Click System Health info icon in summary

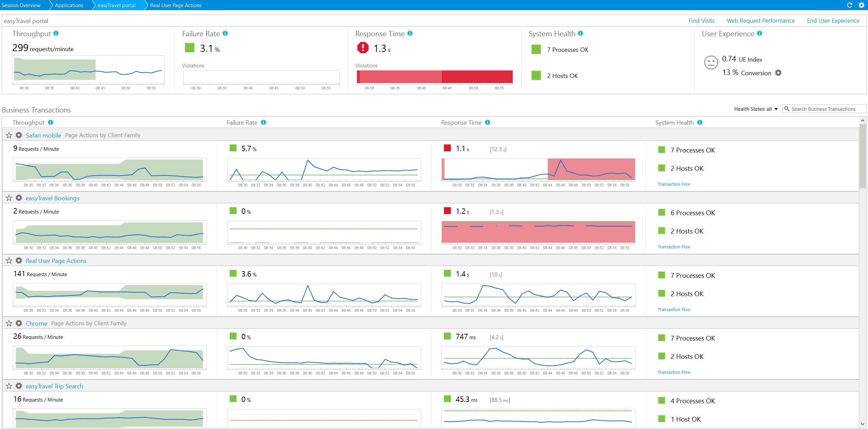[x=580, y=33]
